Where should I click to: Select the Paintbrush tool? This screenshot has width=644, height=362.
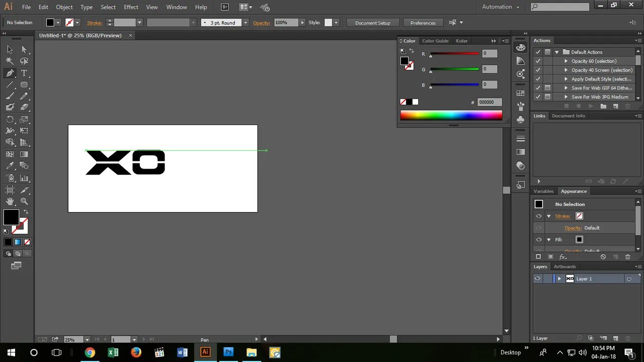(x=10, y=96)
